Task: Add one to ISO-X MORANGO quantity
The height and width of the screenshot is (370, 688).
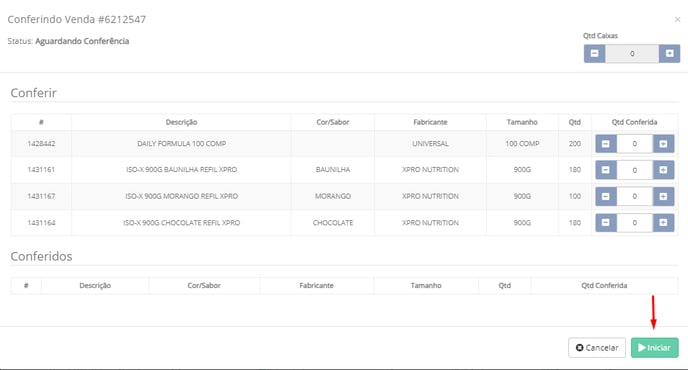Action: click(x=663, y=197)
